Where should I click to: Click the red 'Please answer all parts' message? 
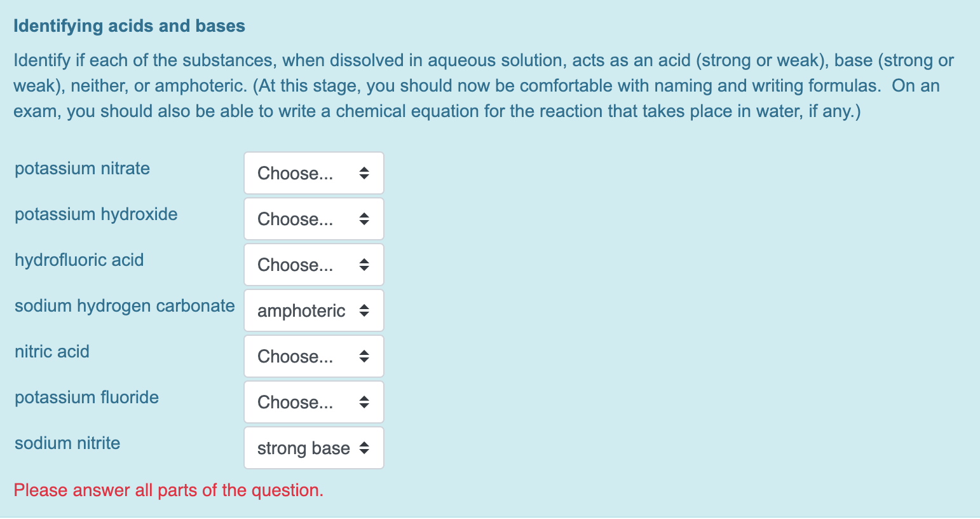pyautogui.click(x=169, y=490)
